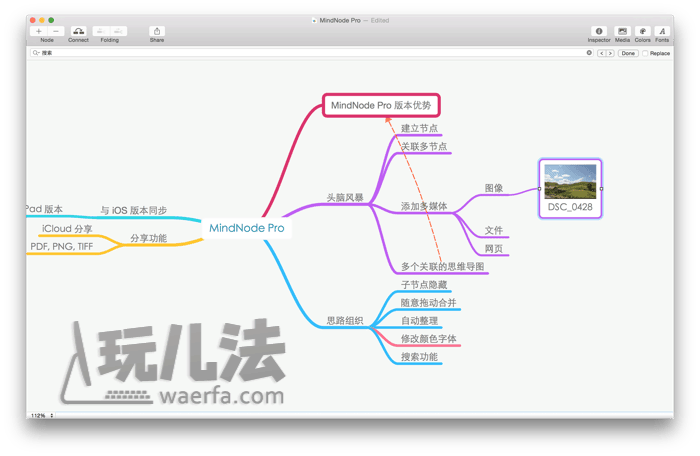Select the 随意拖动合并 node

[428, 303]
